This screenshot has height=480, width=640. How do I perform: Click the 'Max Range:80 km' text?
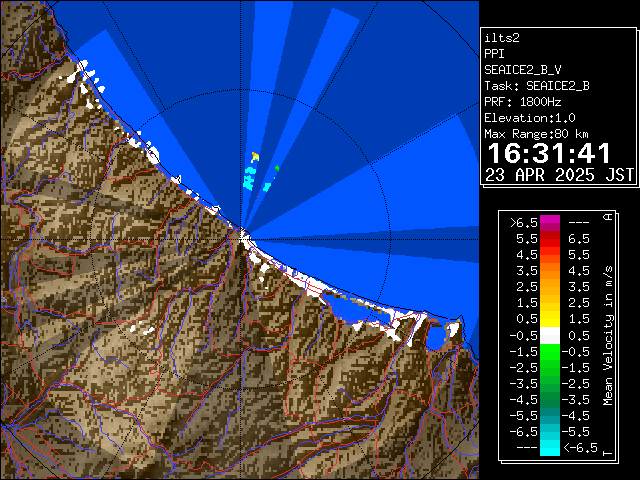536,134
